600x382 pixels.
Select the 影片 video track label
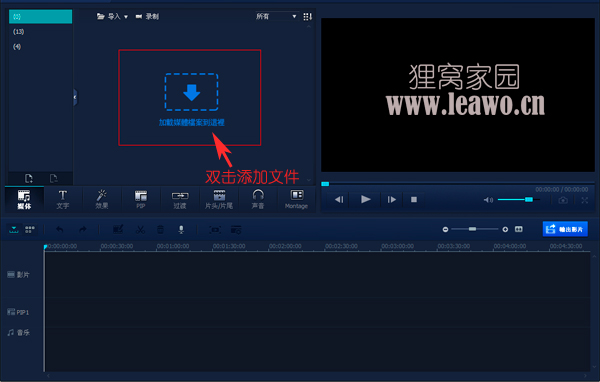pyautogui.click(x=18, y=274)
